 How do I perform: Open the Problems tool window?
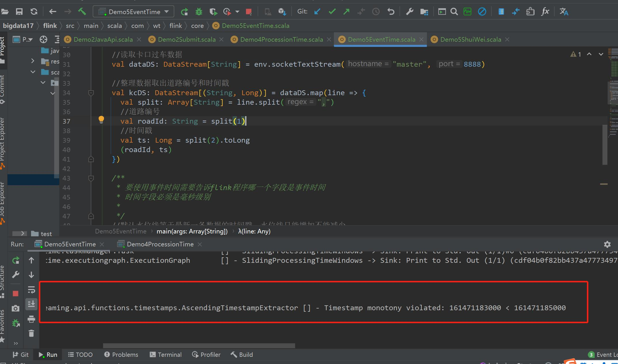click(x=121, y=355)
